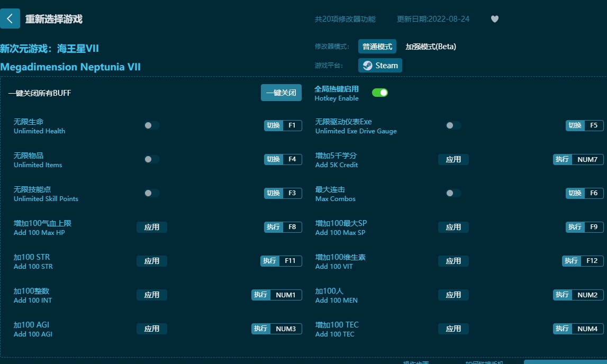Apply the Add 5K Credit cheat
607x364 pixels.
[x=453, y=159]
